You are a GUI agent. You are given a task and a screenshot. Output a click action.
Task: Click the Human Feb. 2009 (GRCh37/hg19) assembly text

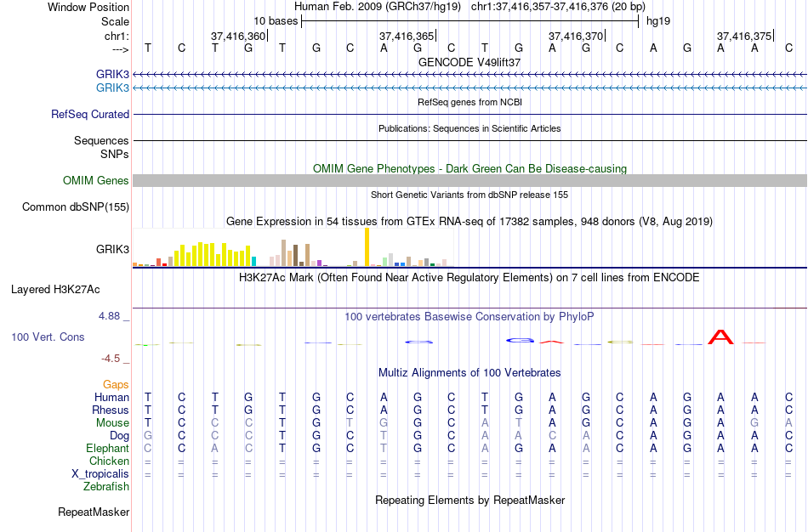tap(377, 7)
